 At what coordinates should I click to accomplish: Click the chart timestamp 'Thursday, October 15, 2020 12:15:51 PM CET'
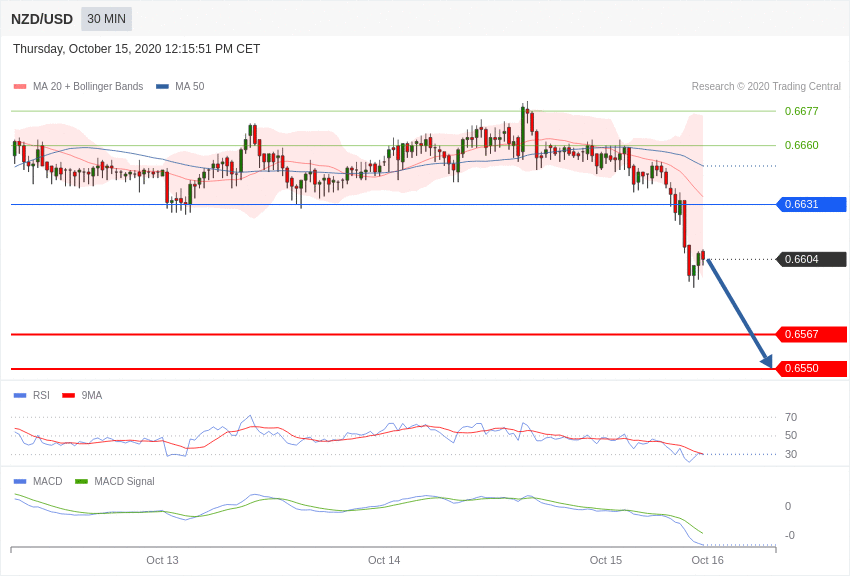coord(137,49)
